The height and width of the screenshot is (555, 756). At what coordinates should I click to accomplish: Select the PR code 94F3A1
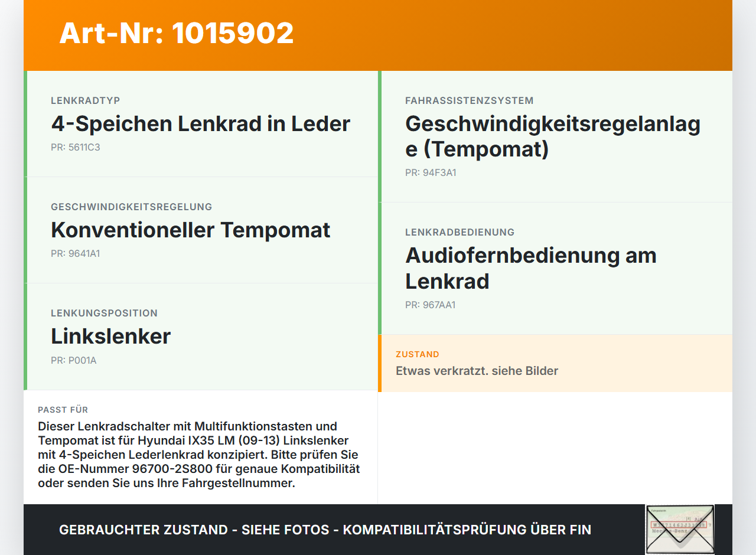tap(429, 172)
